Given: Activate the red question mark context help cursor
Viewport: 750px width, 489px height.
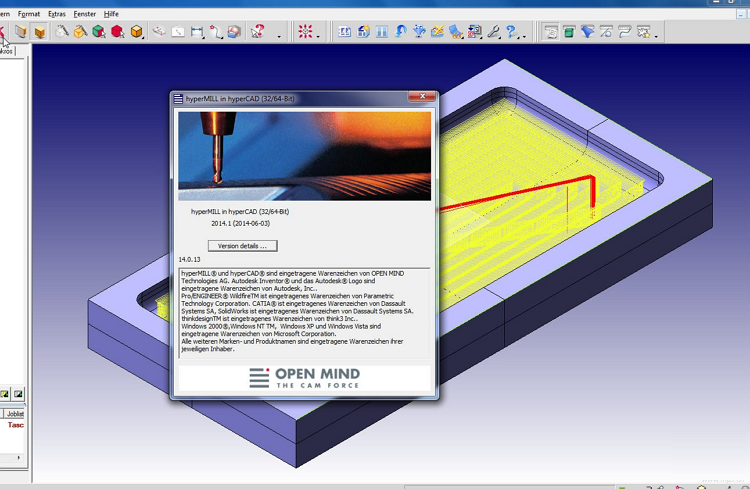Looking at the screenshot, I should pyautogui.click(x=257, y=32).
